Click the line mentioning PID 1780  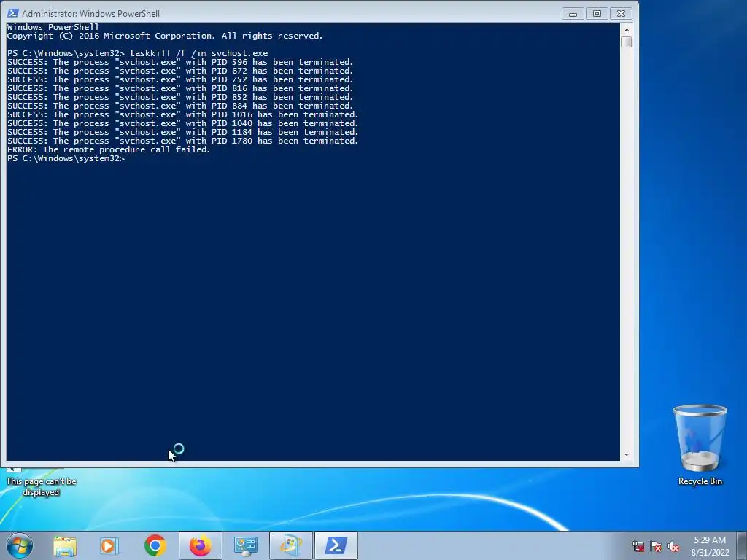(x=182, y=141)
